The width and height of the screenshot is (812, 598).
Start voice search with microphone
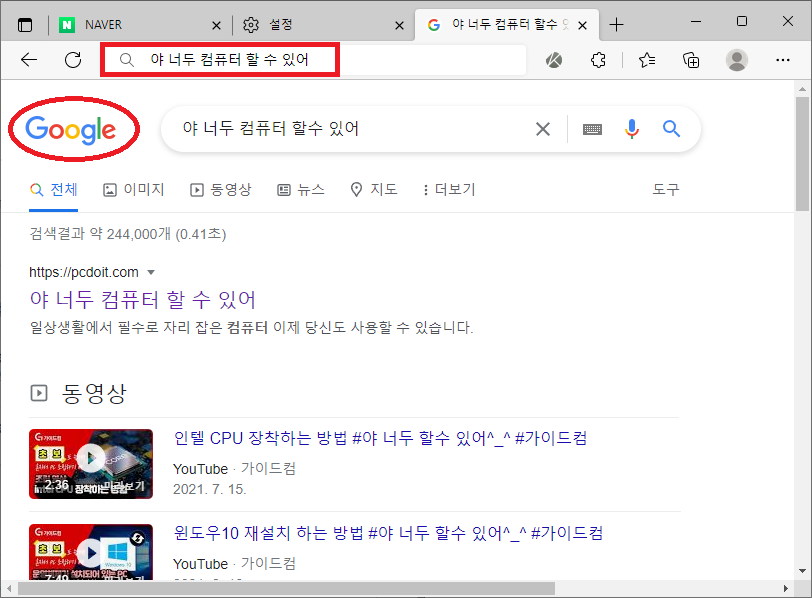[632, 129]
